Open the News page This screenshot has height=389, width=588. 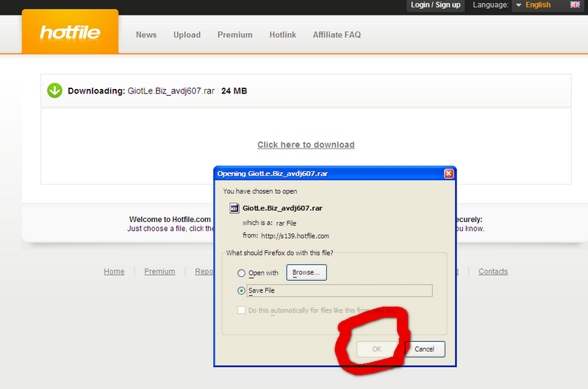pyautogui.click(x=146, y=35)
